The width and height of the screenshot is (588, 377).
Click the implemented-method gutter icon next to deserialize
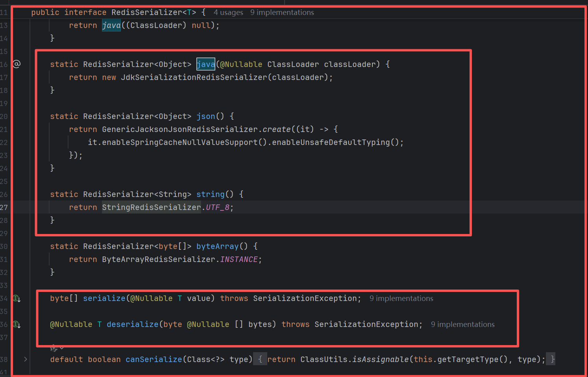click(x=17, y=325)
